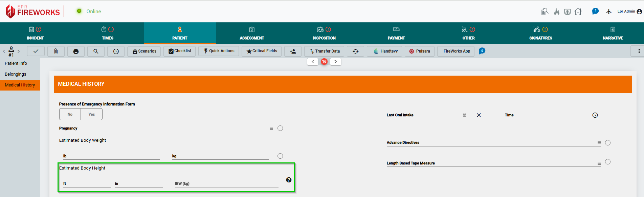Viewport: 644px width, 197px height.
Task: Open the Narrative tab
Action: pyautogui.click(x=613, y=33)
